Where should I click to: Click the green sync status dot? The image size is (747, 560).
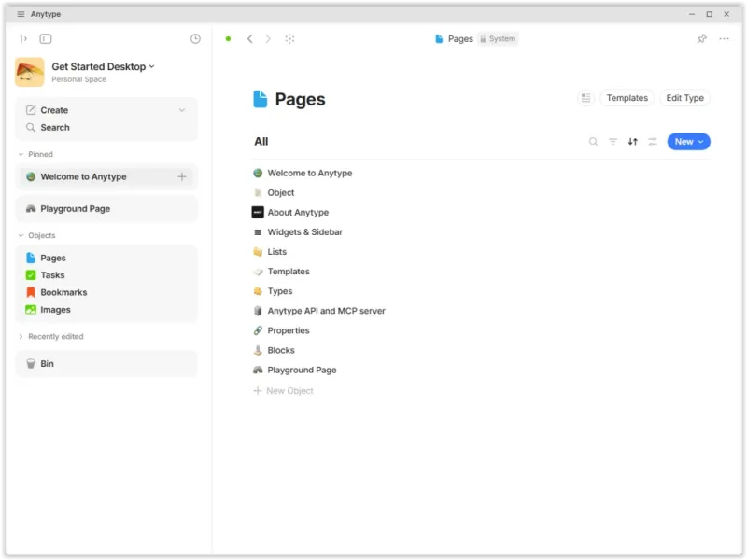tap(228, 38)
